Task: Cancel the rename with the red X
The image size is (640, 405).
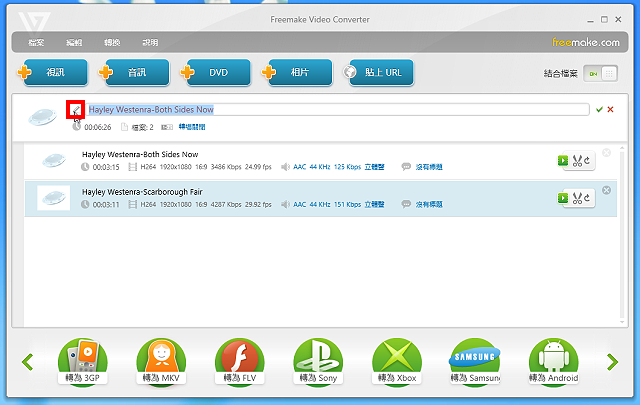Action: point(610,109)
